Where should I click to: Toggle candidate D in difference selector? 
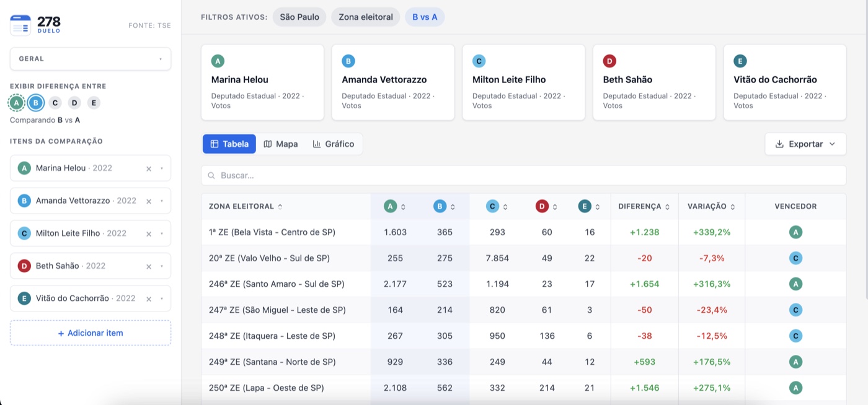pos(74,103)
